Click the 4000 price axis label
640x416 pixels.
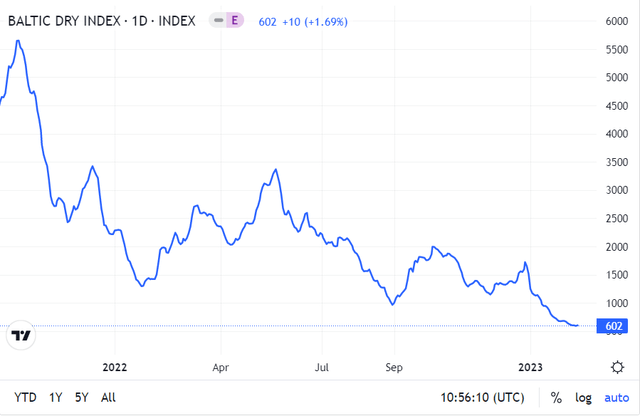coord(617,134)
